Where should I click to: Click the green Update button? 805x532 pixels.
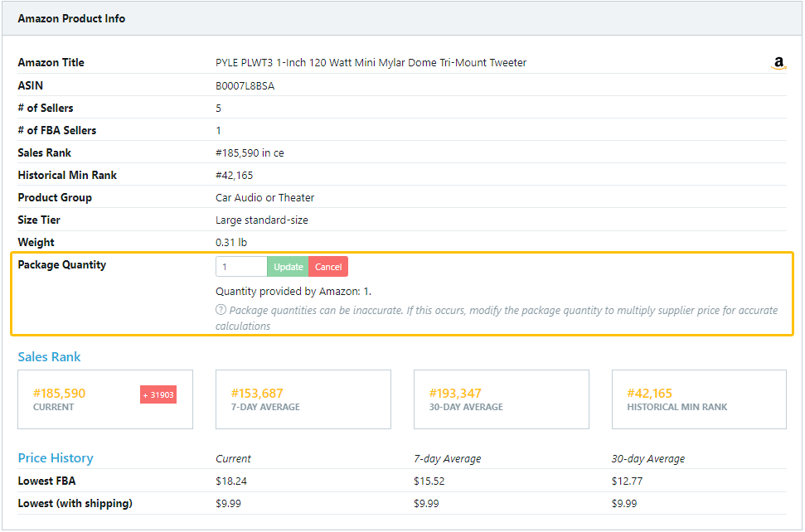click(288, 267)
